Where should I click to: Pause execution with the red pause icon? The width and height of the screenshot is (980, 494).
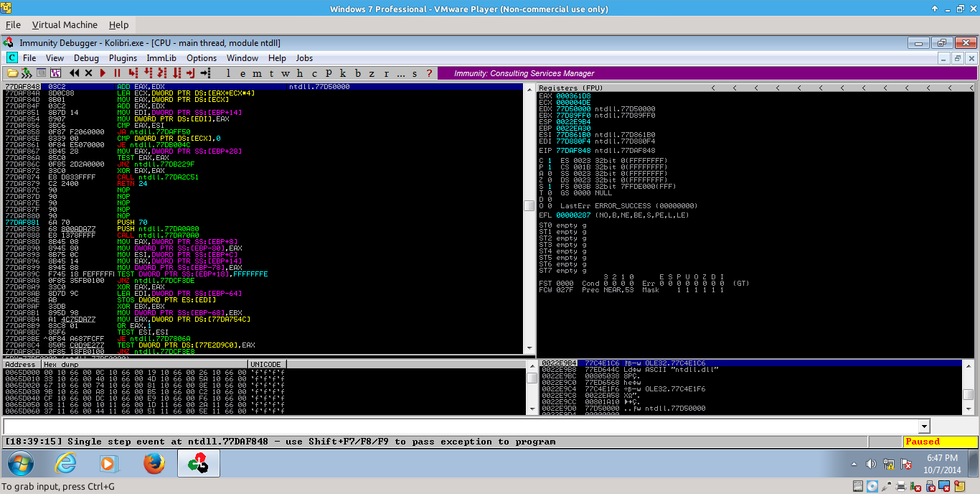coord(117,73)
